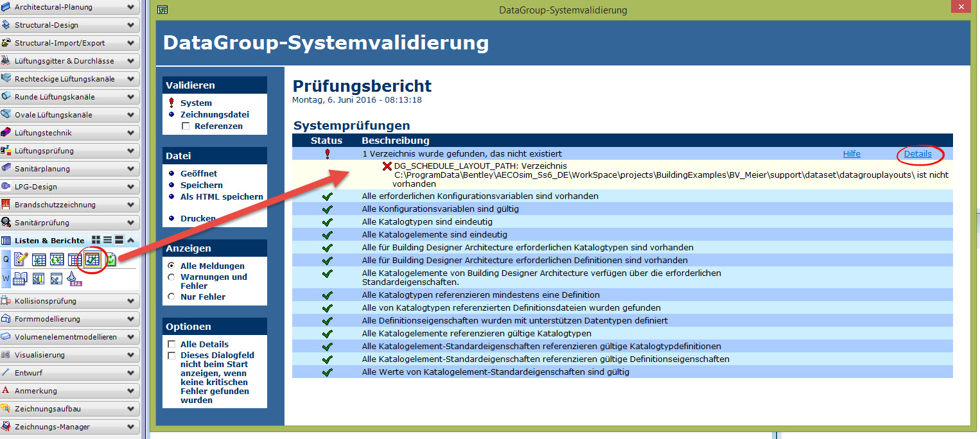Click the RFA wizard hat icon
The width and height of the screenshot is (980, 439).
pos(75,279)
